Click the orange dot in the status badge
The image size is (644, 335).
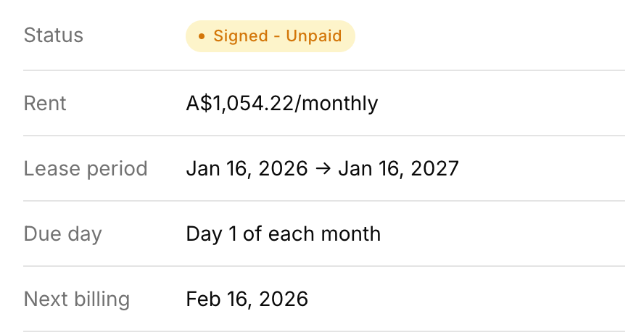point(202,36)
